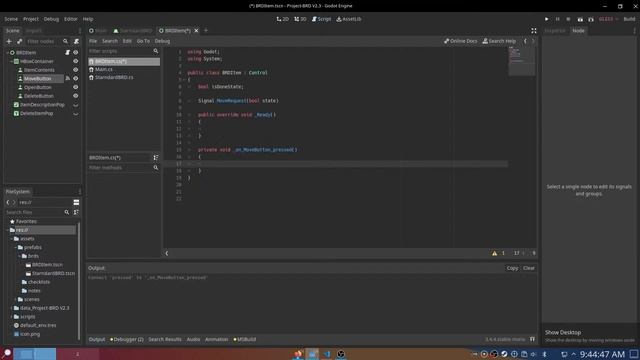Image resolution: width=640 pixels, height=360 pixels.
Task: Play a custom scene
Action: coord(591,19)
